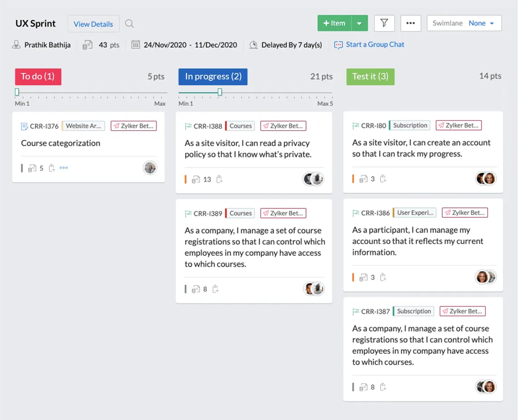The width and height of the screenshot is (518, 420).
Task: Expand the Item button dropdown arrow
Action: (360, 23)
